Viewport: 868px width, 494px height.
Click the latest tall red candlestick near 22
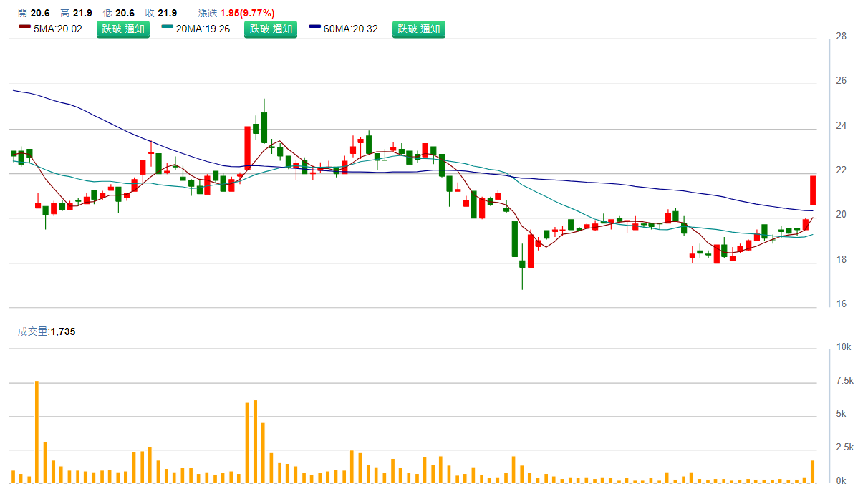813,190
